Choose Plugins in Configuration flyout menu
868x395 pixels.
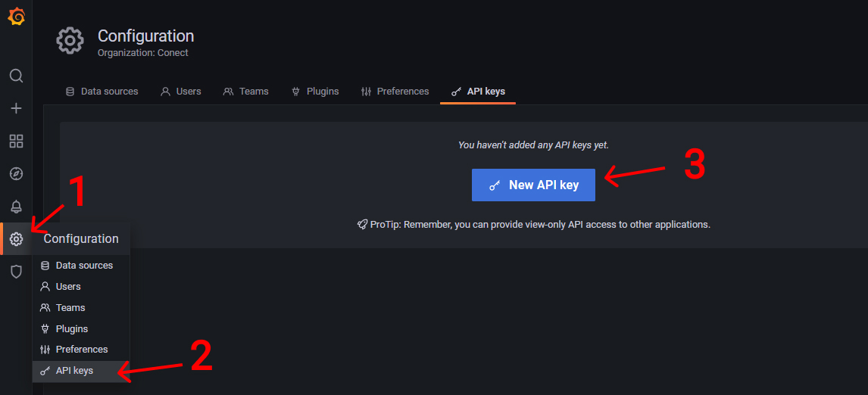coord(81,328)
